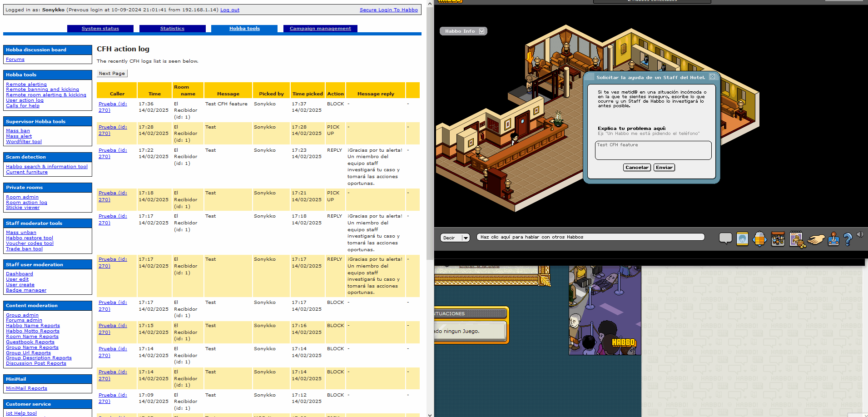Switch to the Statistics tab
Image resolution: width=868 pixels, height=417 pixels.
[172, 28]
